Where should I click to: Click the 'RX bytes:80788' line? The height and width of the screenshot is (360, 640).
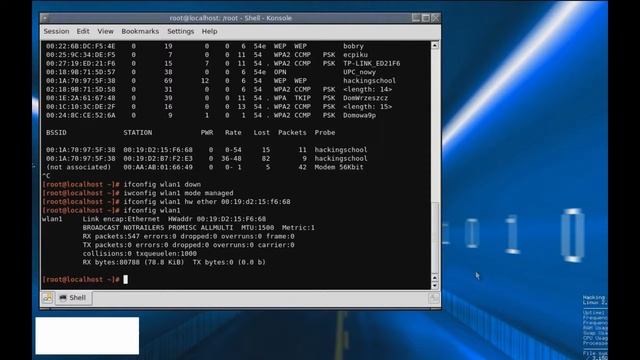(x=174, y=262)
